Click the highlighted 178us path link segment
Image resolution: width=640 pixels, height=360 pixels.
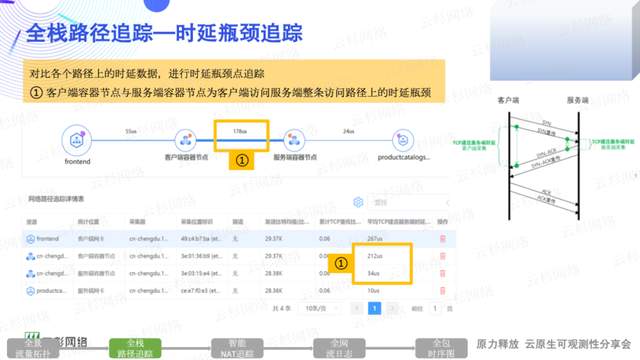[240, 140]
